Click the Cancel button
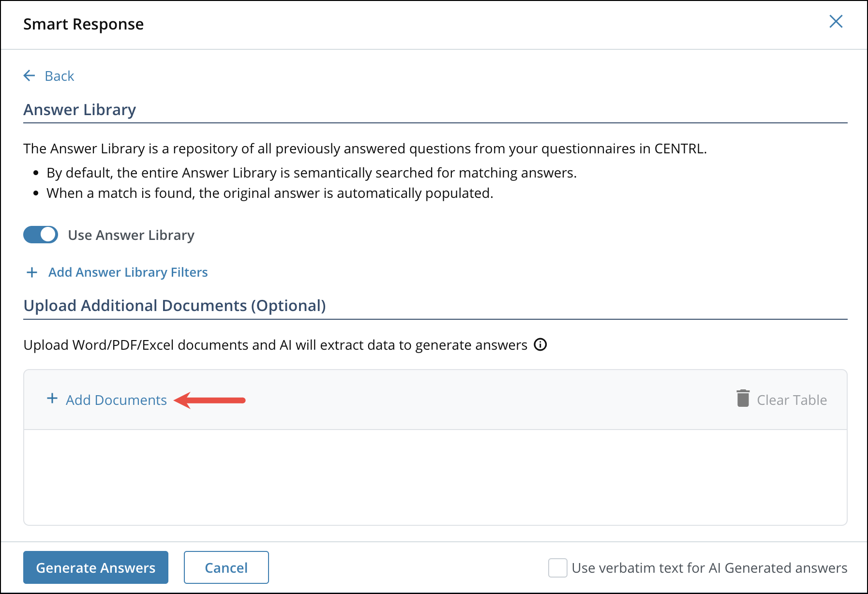 coord(225,567)
